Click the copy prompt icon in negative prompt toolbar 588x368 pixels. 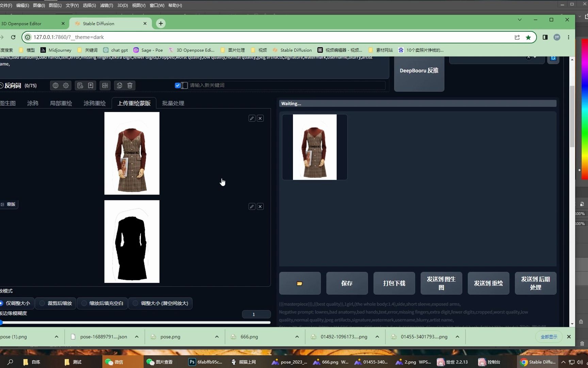(x=119, y=85)
